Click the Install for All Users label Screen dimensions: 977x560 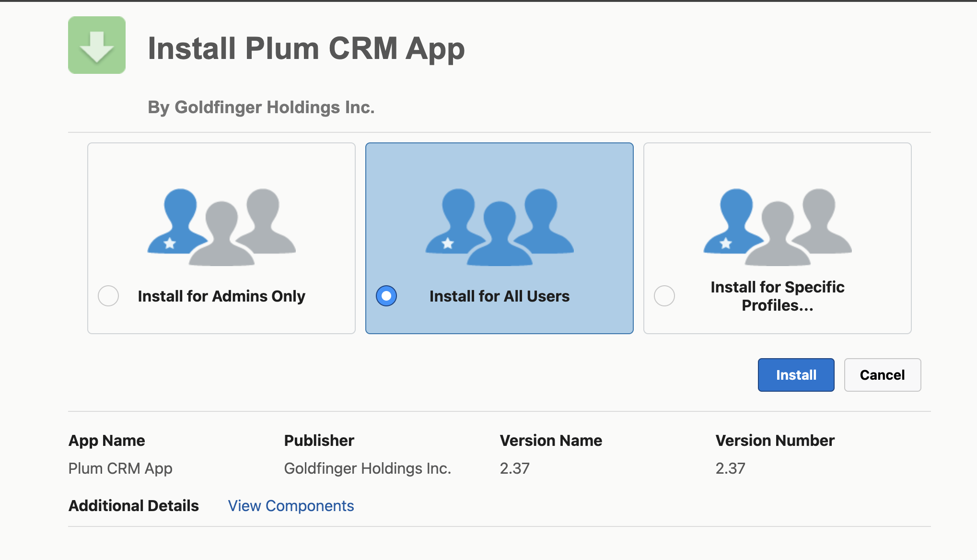click(500, 296)
